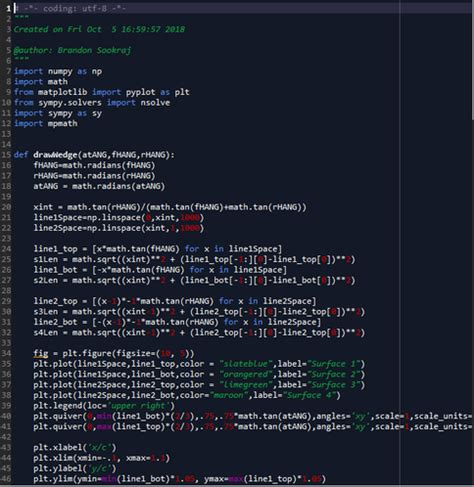
Task: Click line number 15 in the gutter
Action: tap(6, 155)
